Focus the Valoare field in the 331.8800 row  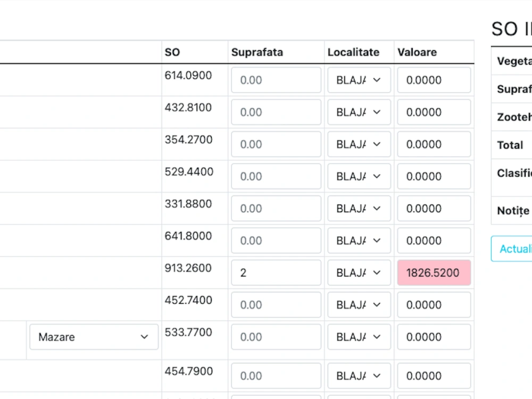click(x=434, y=209)
